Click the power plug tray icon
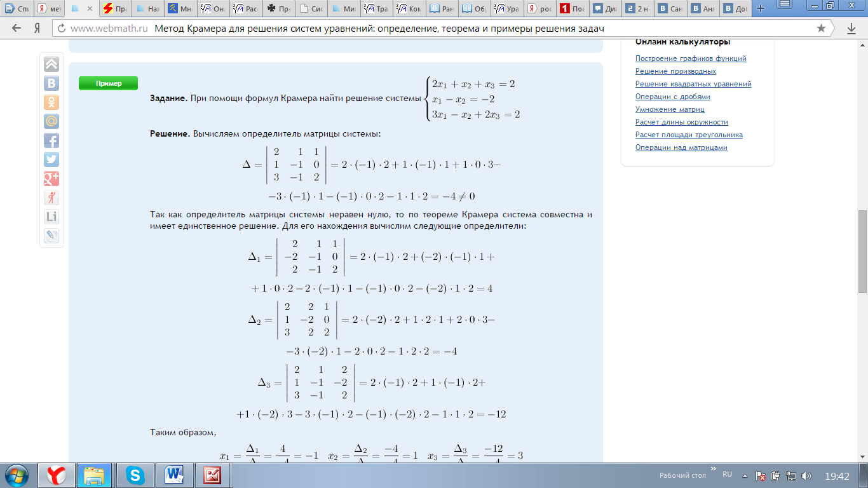The image size is (868, 488). tap(776, 476)
